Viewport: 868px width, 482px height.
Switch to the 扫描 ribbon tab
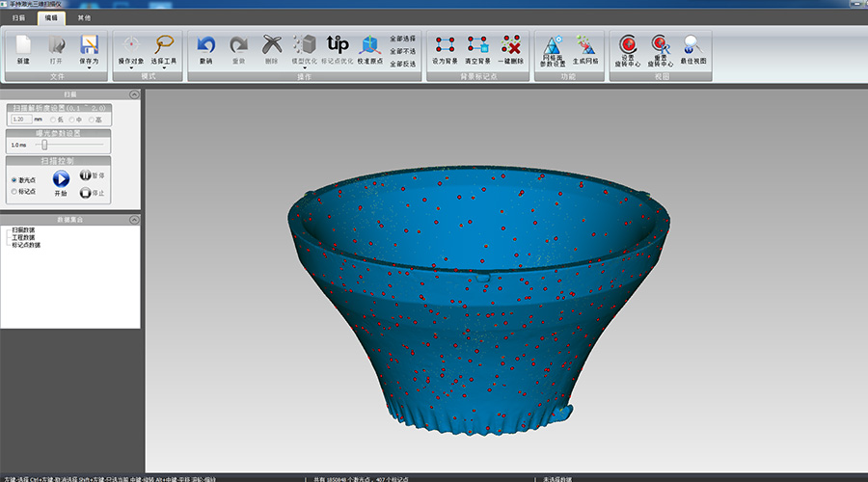pyautogui.click(x=18, y=17)
